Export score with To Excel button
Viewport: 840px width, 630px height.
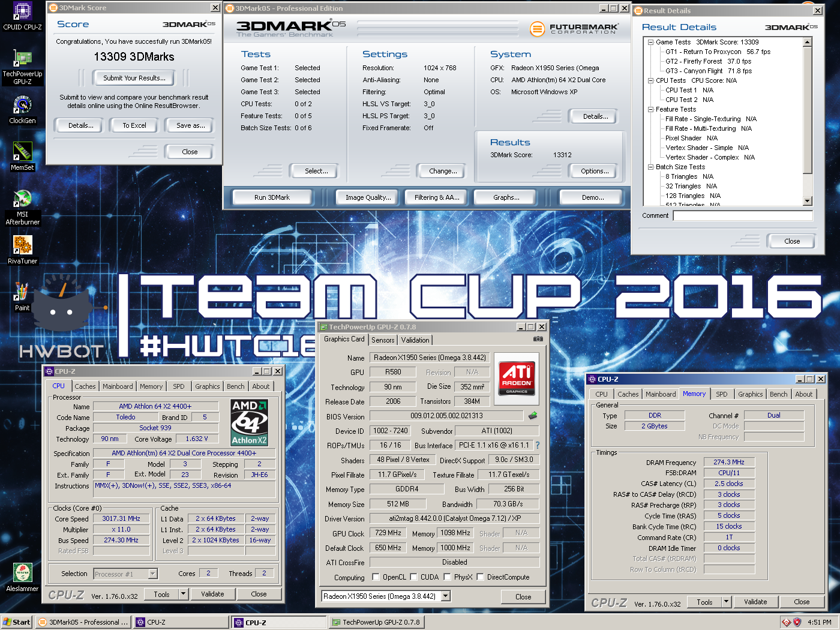click(134, 125)
